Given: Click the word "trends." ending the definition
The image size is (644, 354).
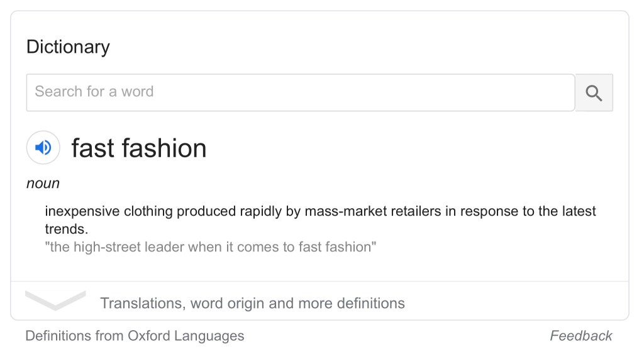Looking at the screenshot, I should click(67, 229).
